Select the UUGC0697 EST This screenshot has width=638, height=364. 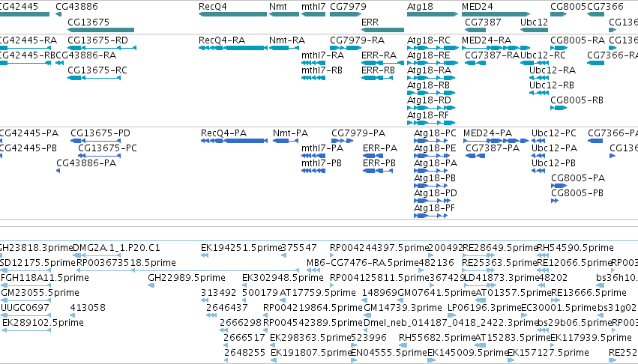tap(26, 315)
